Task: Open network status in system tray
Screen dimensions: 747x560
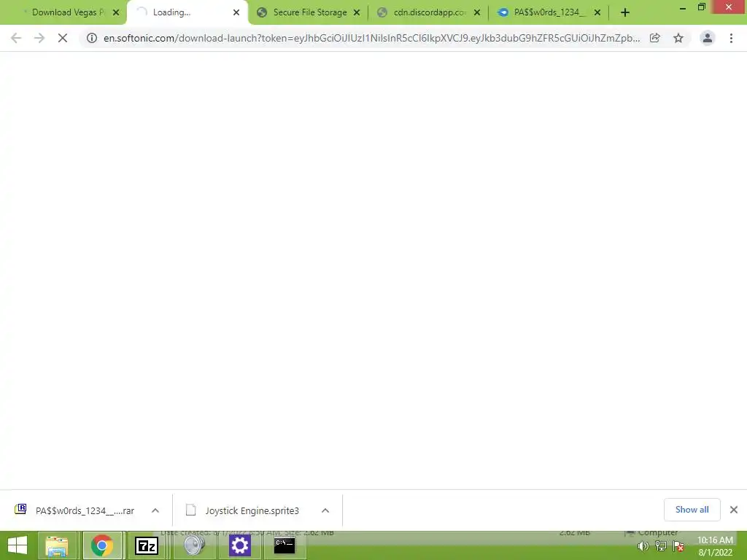Action: point(661,547)
